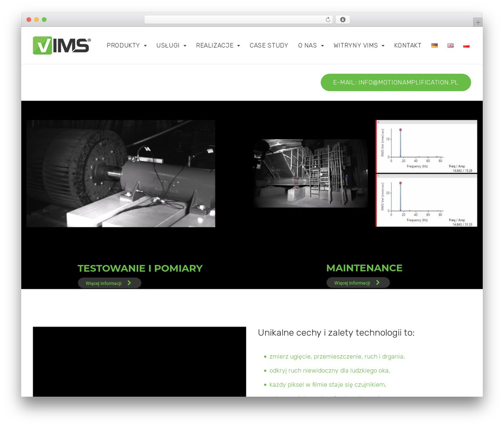Click the browser address bar
Viewport: 504px width, 427px height.
click(x=238, y=20)
